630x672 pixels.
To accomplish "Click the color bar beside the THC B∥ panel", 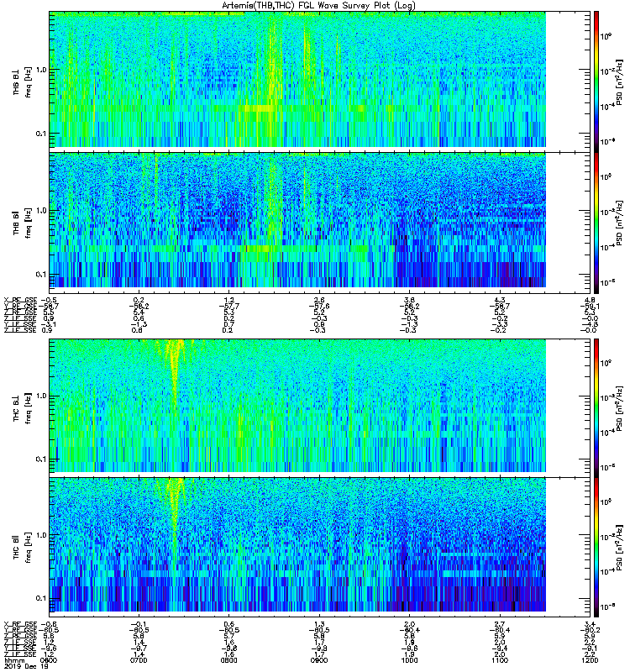I will (596, 548).
